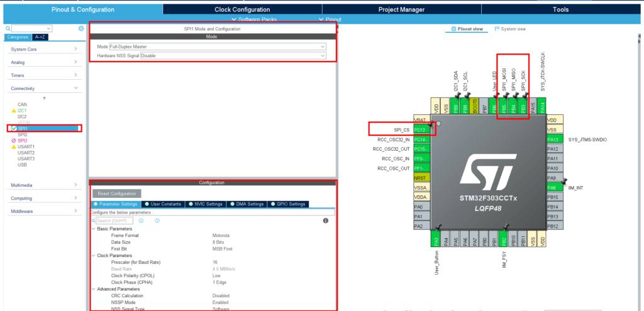Viewport: 644px width, 311px height.
Task: Open the Pinout dropdown menu
Action: 330,19
